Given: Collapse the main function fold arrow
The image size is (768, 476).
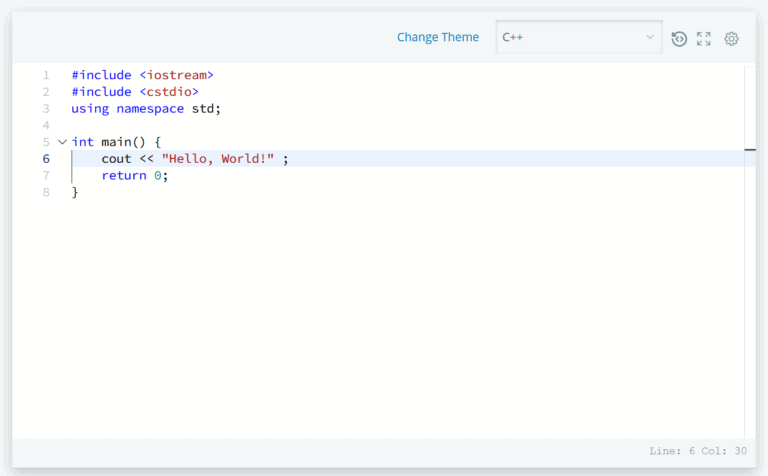Looking at the screenshot, I should pyautogui.click(x=62, y=142).
